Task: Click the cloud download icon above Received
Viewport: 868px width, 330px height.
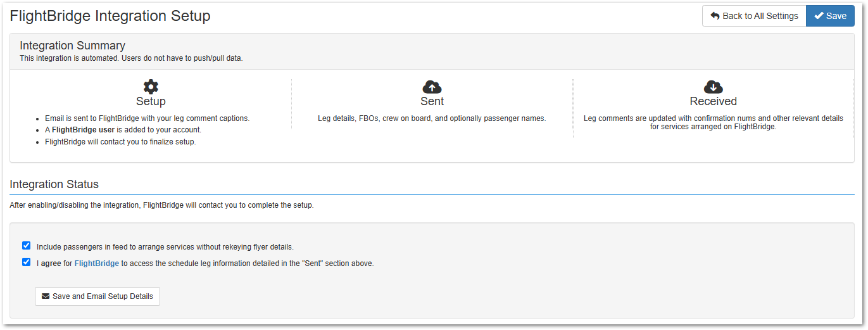Action: pyautogui.click(x=714, y=87)
